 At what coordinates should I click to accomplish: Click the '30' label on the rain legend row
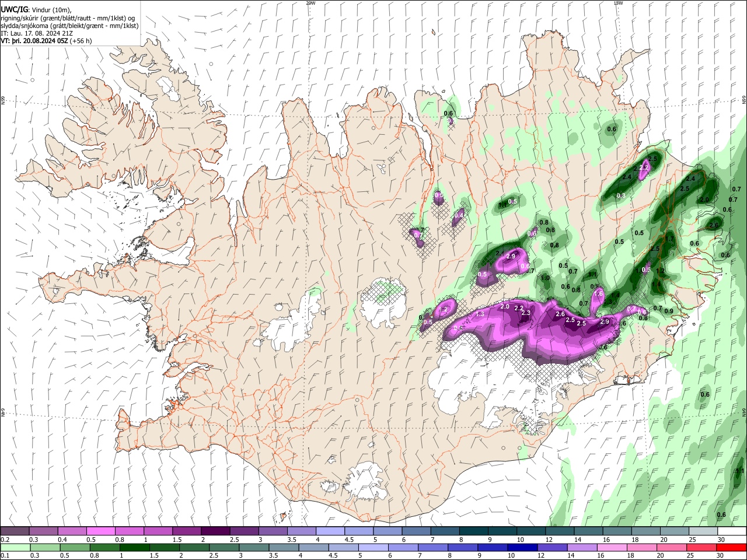721,556
